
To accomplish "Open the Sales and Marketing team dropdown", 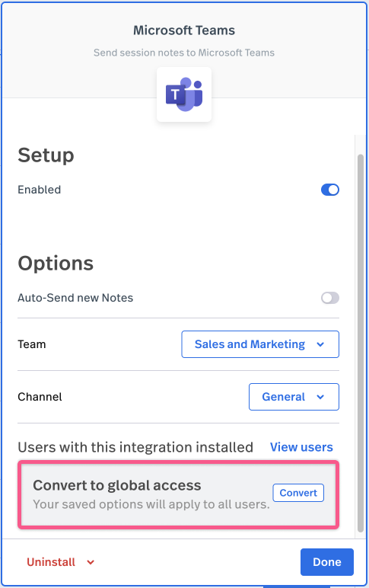I will pos(260,344).
